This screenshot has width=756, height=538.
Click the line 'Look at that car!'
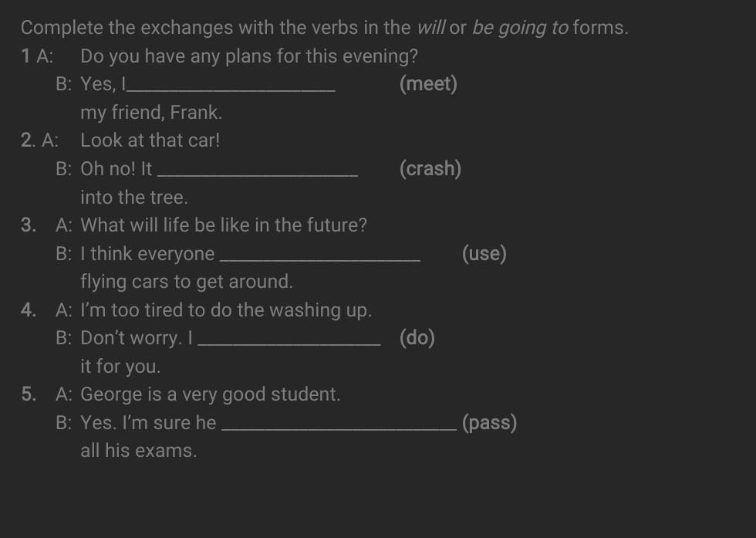[x=150, y=140]
